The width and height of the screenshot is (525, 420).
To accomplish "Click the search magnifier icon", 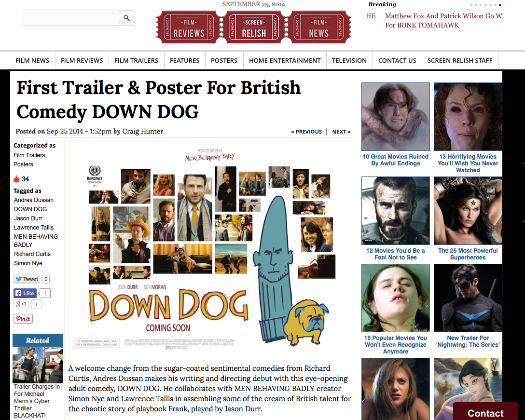I will [126, 18].
